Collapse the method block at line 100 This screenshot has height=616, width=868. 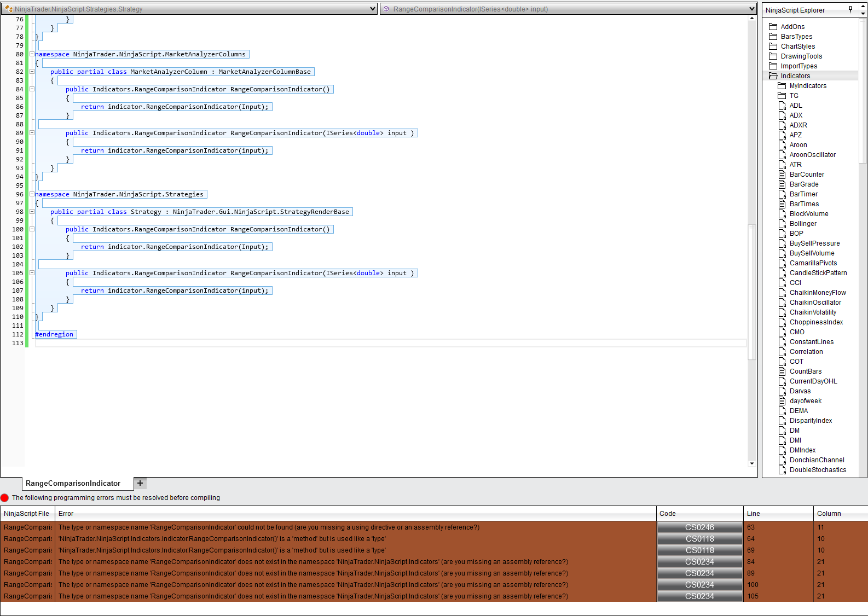point(32,229)
